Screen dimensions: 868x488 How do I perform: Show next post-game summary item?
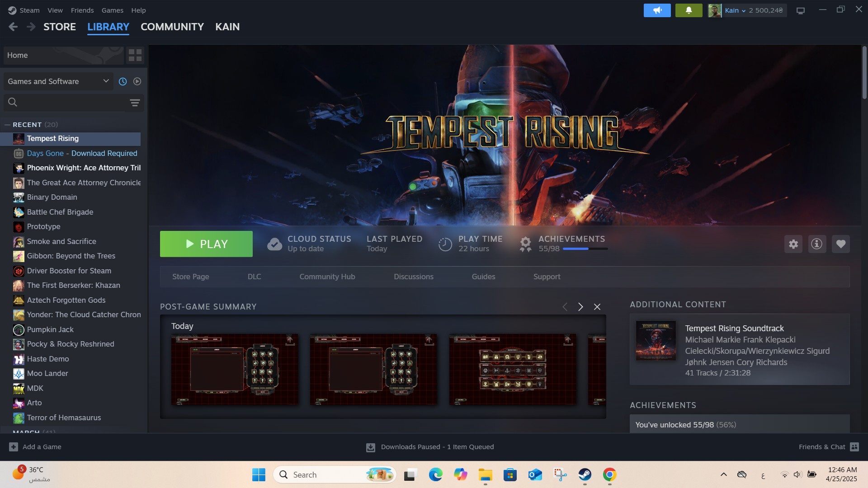581,307
